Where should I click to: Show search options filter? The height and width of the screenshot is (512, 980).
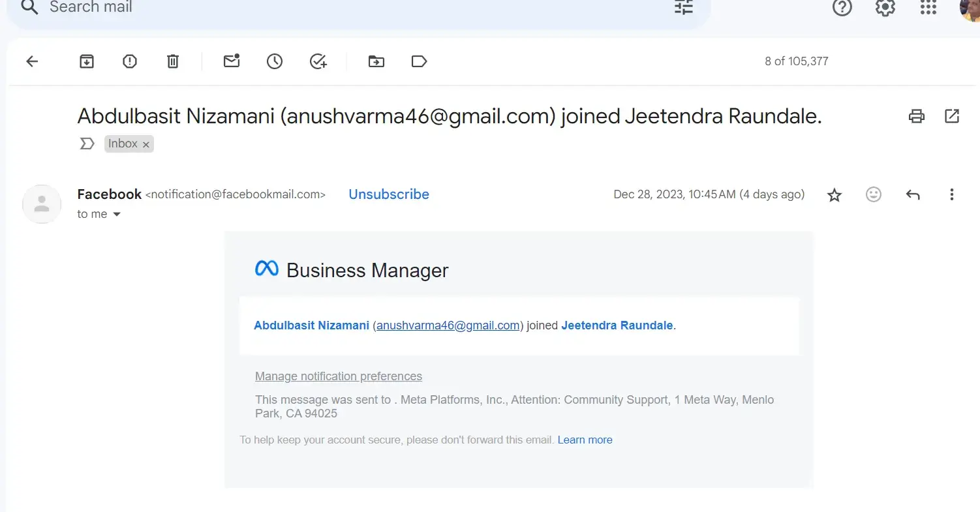click(684, 7)
